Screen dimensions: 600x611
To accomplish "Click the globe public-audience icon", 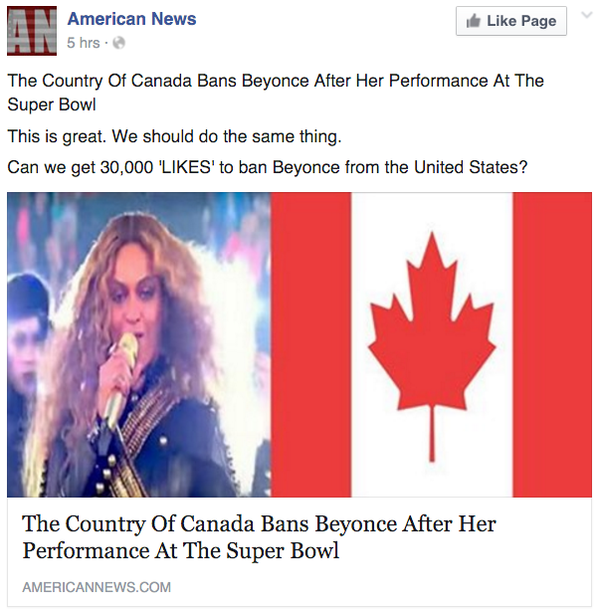I will (119, 42).
